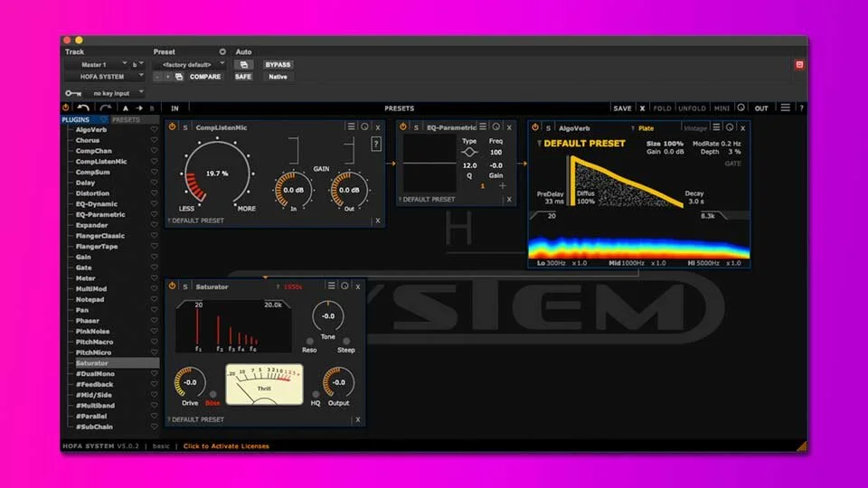Click the EQ-Parametric clock icon
This screenshot has width=868, height=488.
point(496,127)
